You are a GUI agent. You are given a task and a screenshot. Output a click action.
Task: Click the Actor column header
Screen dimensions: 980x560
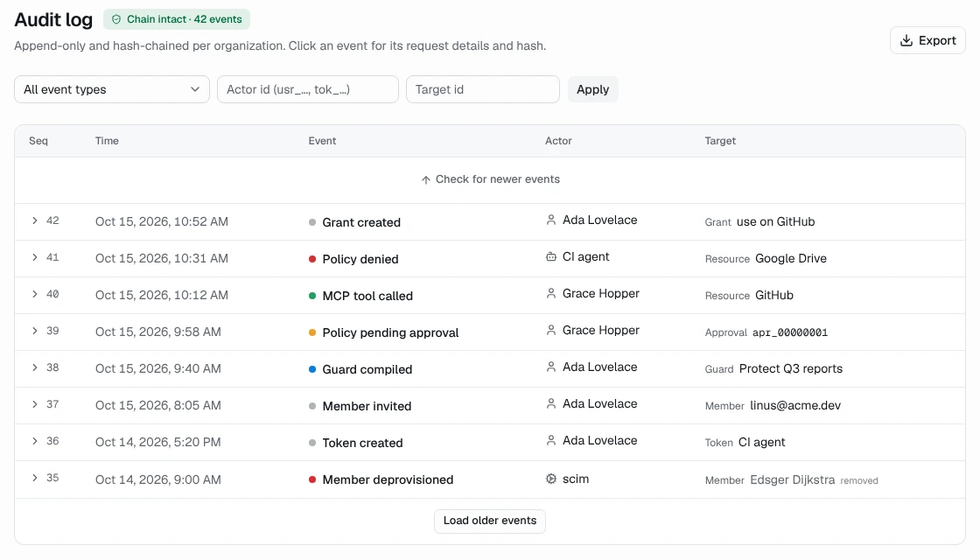[558, 141]
